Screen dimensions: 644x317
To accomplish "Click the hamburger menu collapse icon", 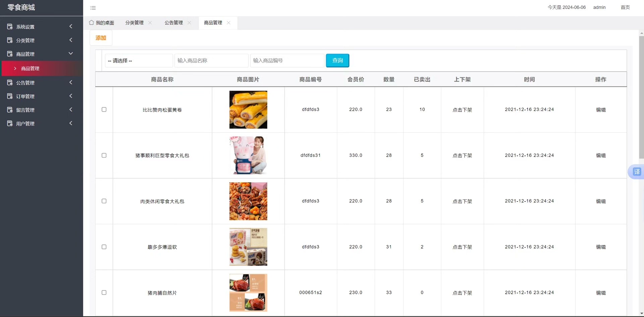I will pos(93,8).
